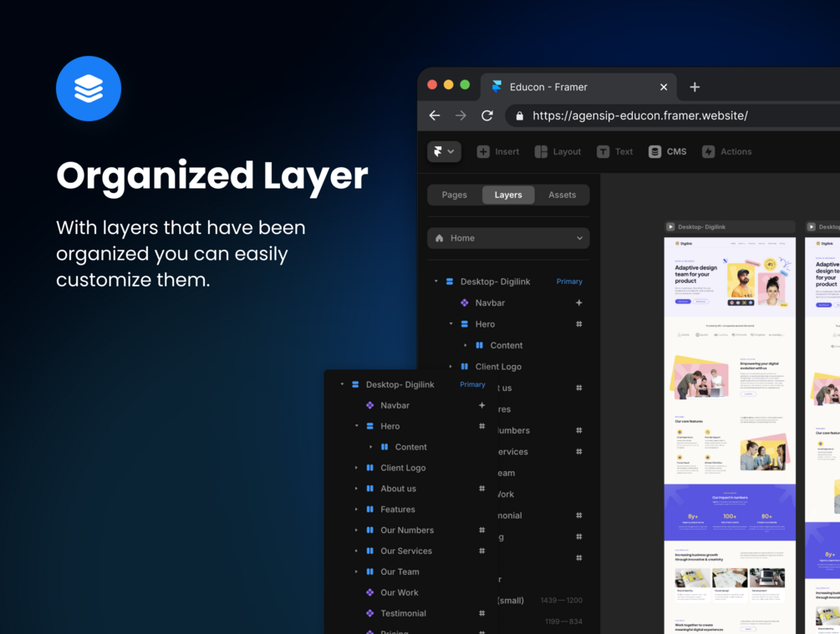Select the Desktop- Digilink page preview on the canvas

730,435
